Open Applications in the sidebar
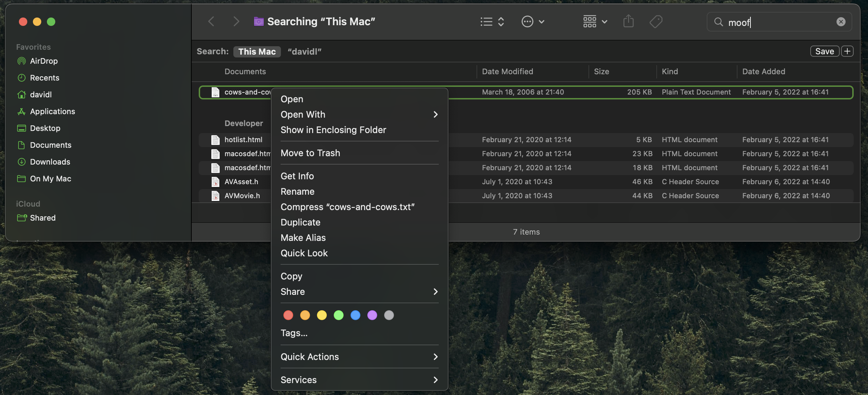 (52, 111)
